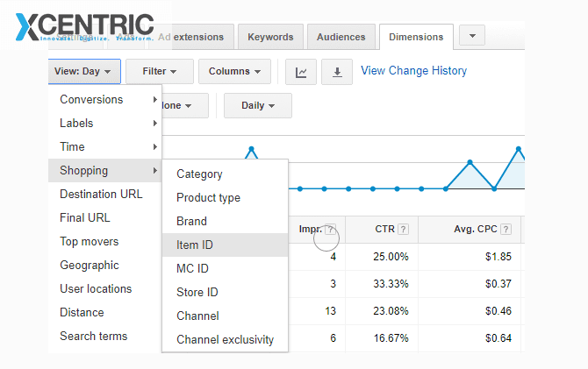Click the chart toggle graph icon
The height and width of the screenshot is (369, 588).
[x=301, y=72]
